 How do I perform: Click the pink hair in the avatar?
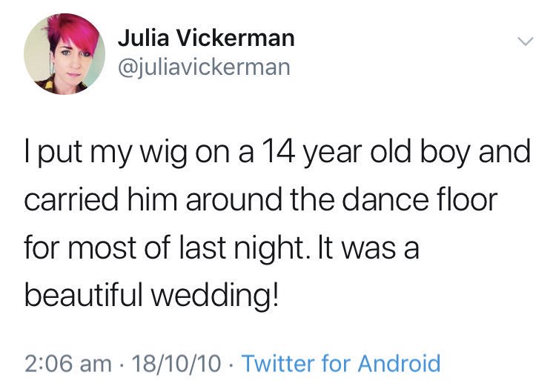click(58, 33)
